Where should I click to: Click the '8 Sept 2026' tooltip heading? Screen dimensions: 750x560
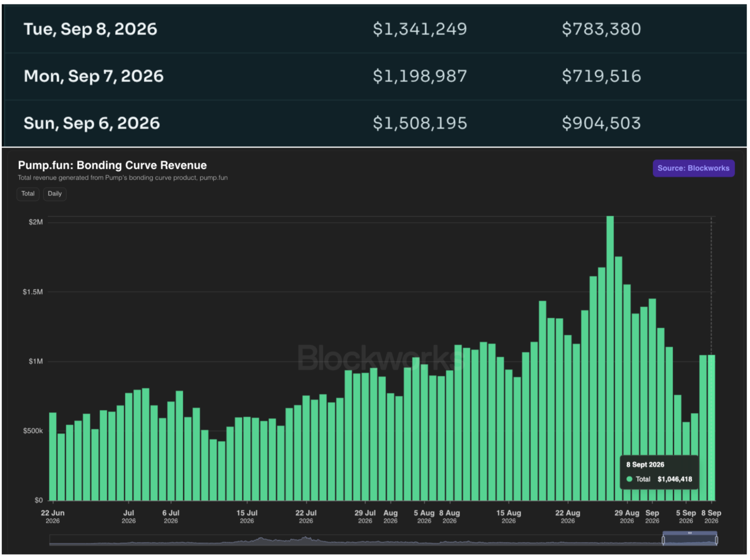coord(645,464)
